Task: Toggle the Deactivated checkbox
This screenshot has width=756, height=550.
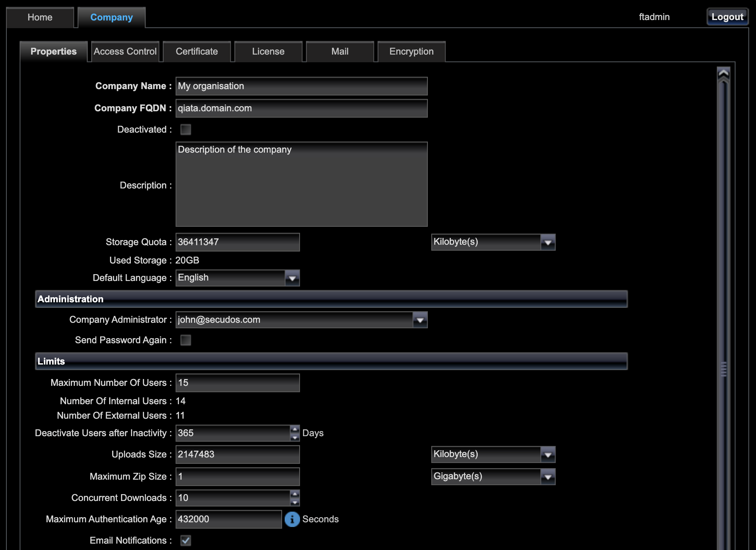Action: pyautogui.click(x=186, y=130)
